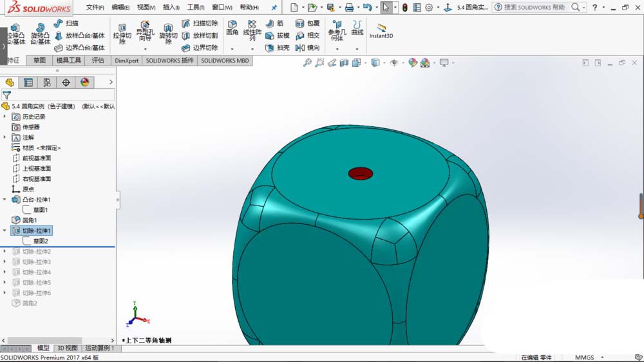The height and width of the screenshot is (362, 644).
Task: Select the 圆角 fillet tool
Action: point(232,28)
